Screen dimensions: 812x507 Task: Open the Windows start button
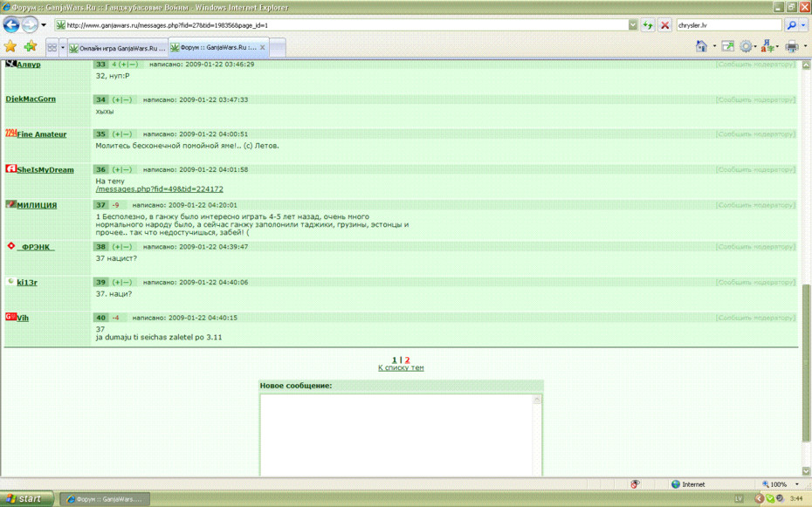[x=26, y=499]
